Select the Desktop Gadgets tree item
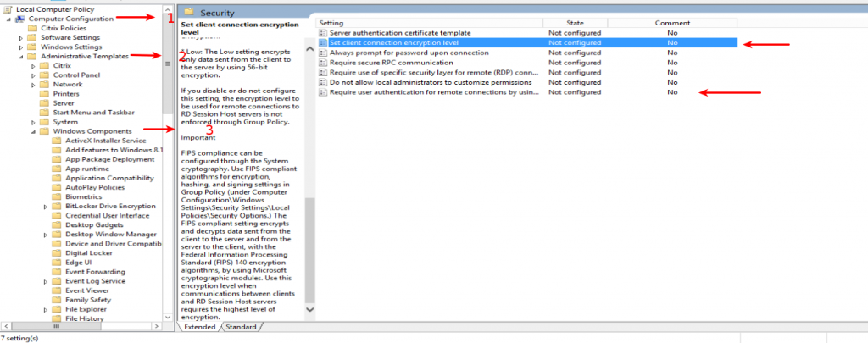 [x=94, y=224]
